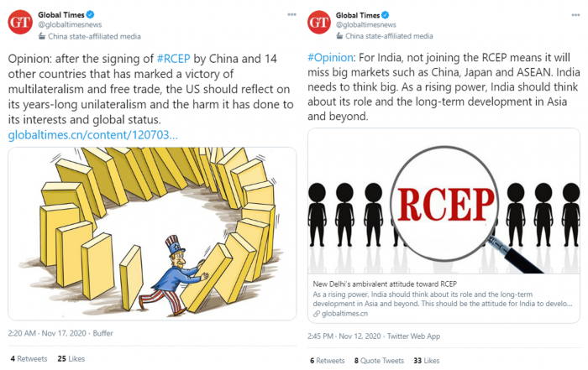Open the three-dots menu on the right tweet
The height and width of the screenshot is (370, 588).
(x=575, y=15)
